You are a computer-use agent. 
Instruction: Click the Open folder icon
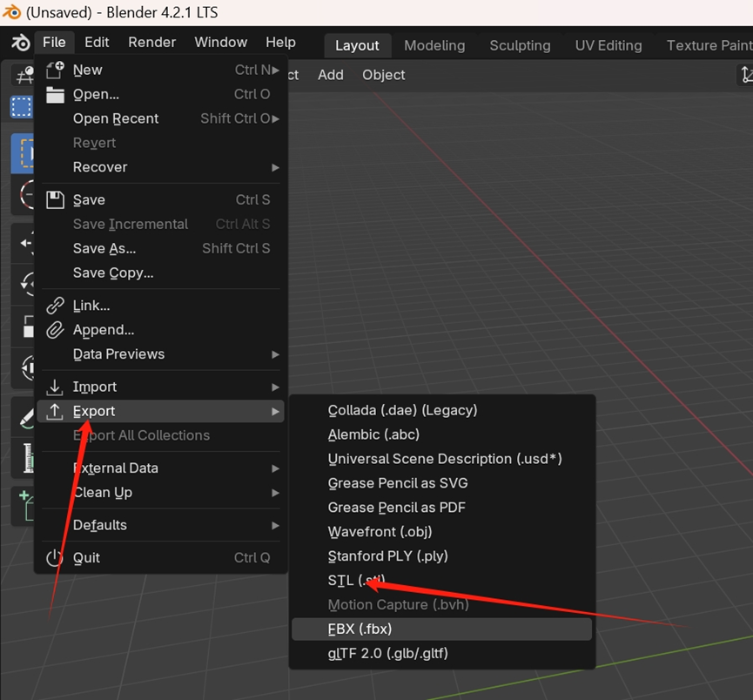click(x=55, y=95)
